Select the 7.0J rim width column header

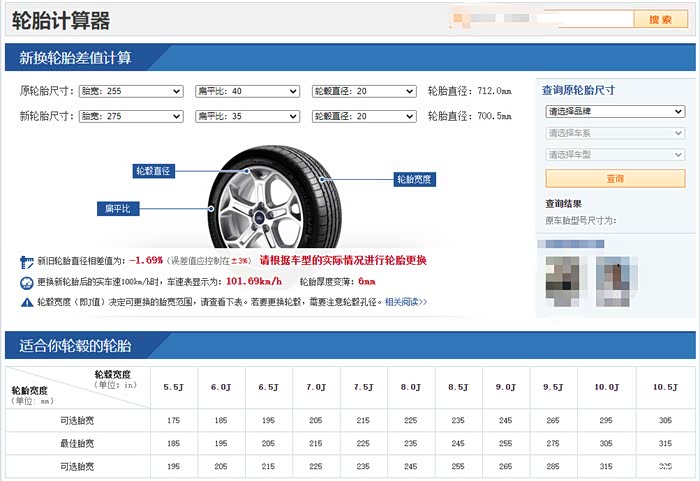(316, 388)
